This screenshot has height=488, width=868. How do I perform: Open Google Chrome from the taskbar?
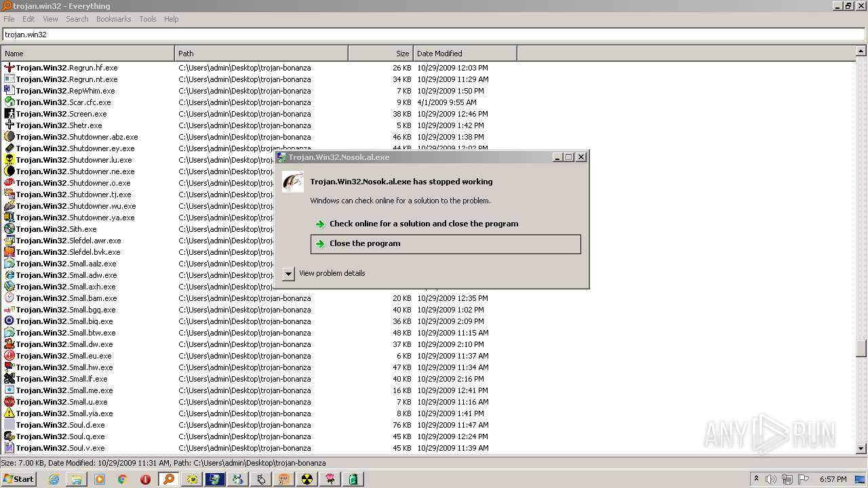pos(123,479)
